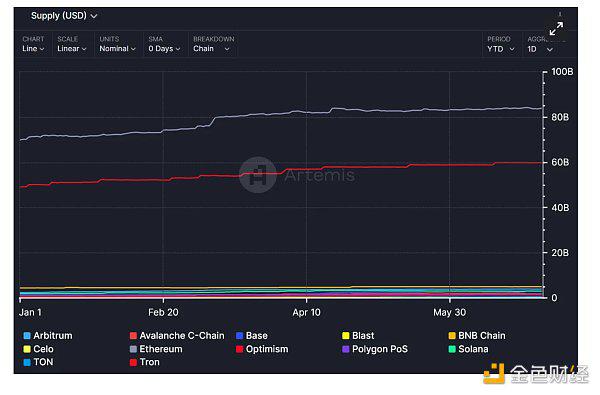Image resolution: width=600 pixels, height=395 pixels.
Task: Click the Apr 10 axis marker
Action: [x=307, y=312]
